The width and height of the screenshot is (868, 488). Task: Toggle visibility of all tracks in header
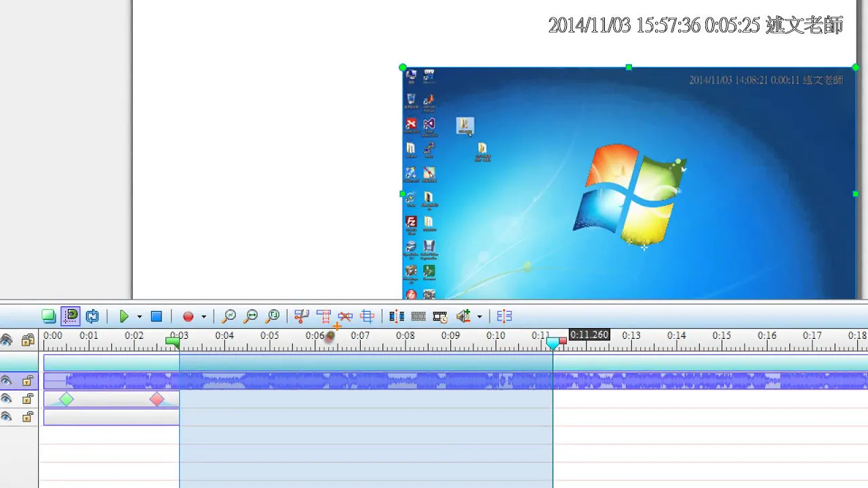coord(6,340)
